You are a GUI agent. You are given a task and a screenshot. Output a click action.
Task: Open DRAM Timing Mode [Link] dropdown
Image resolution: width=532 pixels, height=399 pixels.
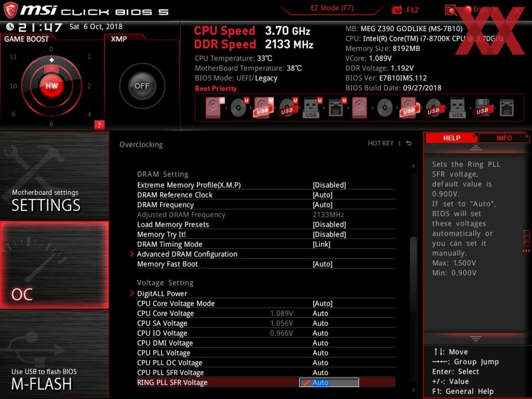(322, 244)
